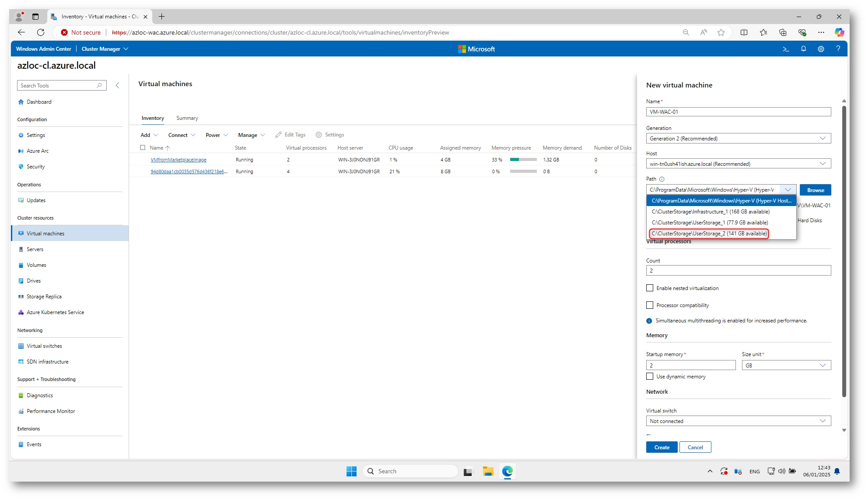Open the Add dropdown menu
The height and width of the screenshot is (500, 868).
point(149,135)
